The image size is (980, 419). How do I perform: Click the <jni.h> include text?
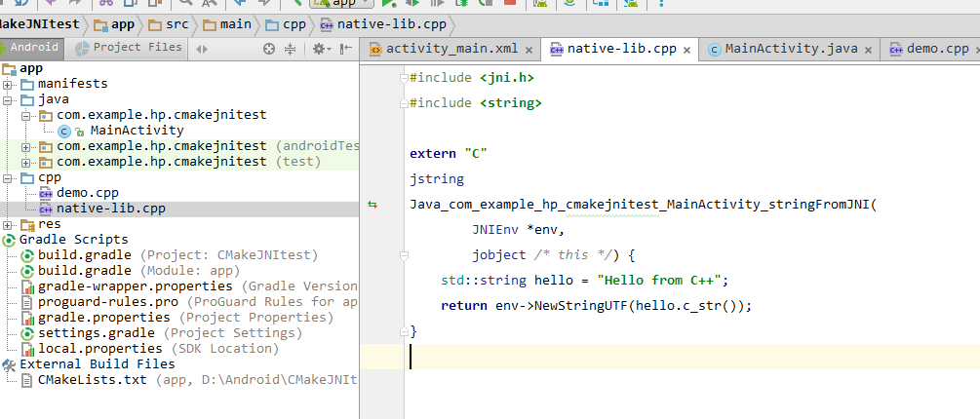point(507,78)
